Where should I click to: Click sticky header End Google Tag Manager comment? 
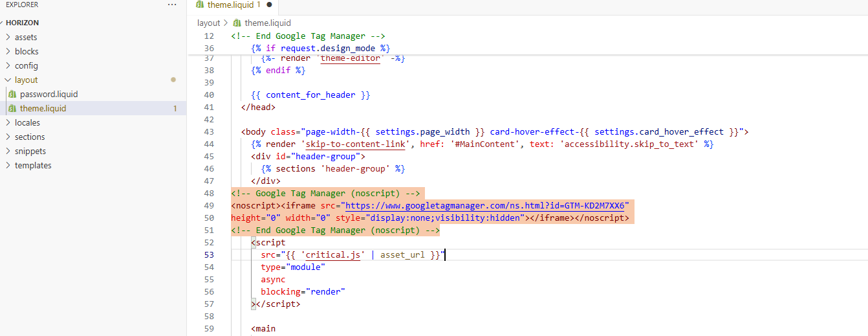308,36
